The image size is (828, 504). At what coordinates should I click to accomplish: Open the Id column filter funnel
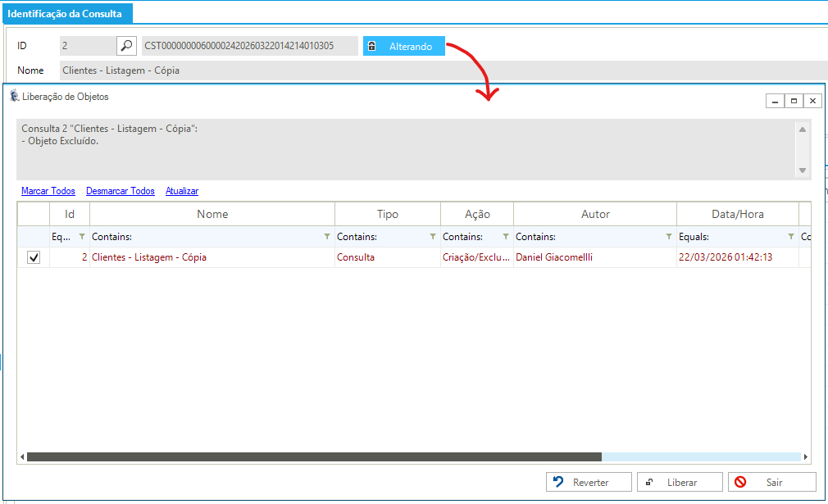pyautogui.click(x=82, y=237)
